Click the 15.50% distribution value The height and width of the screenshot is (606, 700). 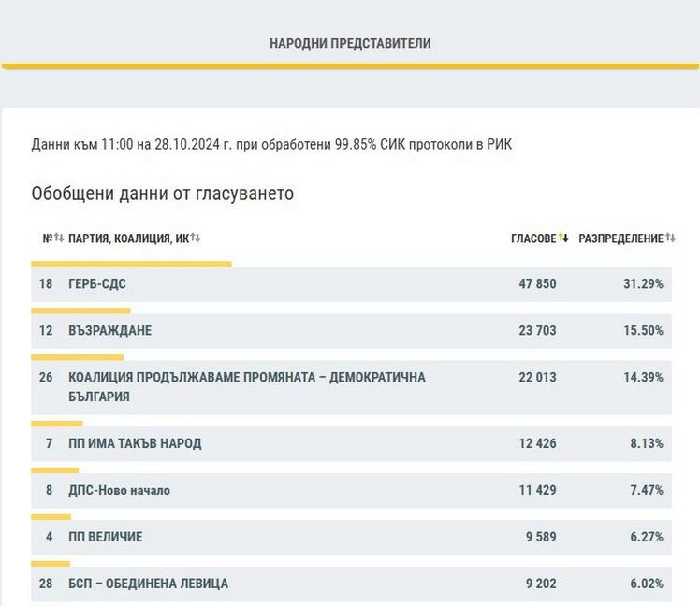[x=643, y=331]
